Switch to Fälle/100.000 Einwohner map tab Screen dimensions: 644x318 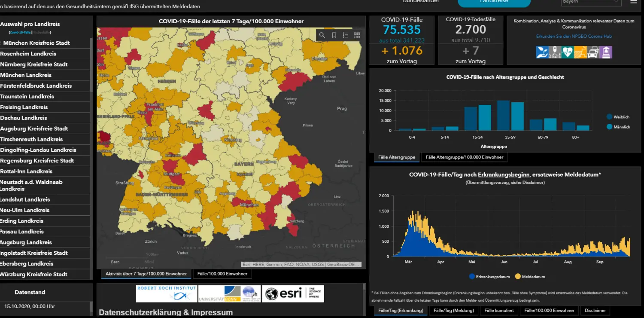point(222,274)
